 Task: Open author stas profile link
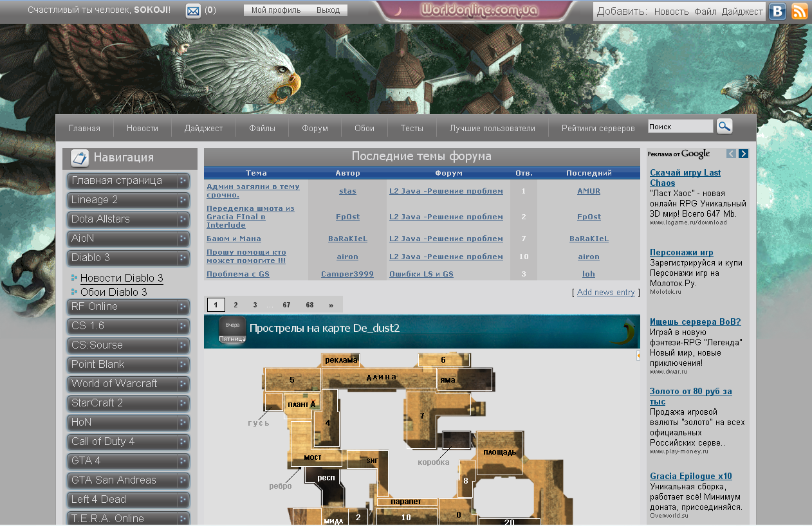pyautogui.click(x=347, y=191)
